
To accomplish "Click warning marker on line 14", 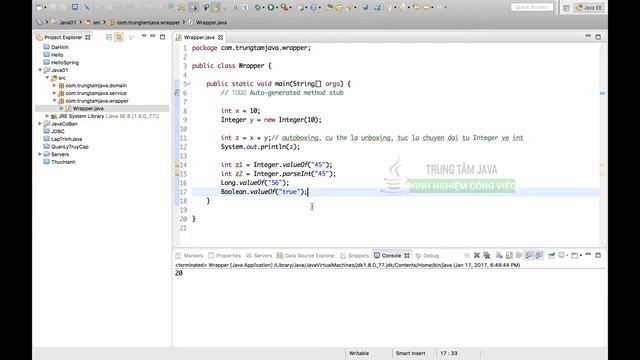I will click(x=177, y=165).
